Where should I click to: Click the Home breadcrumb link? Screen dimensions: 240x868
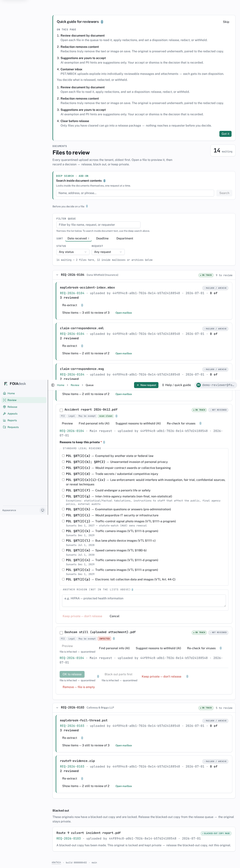(61, 385)
